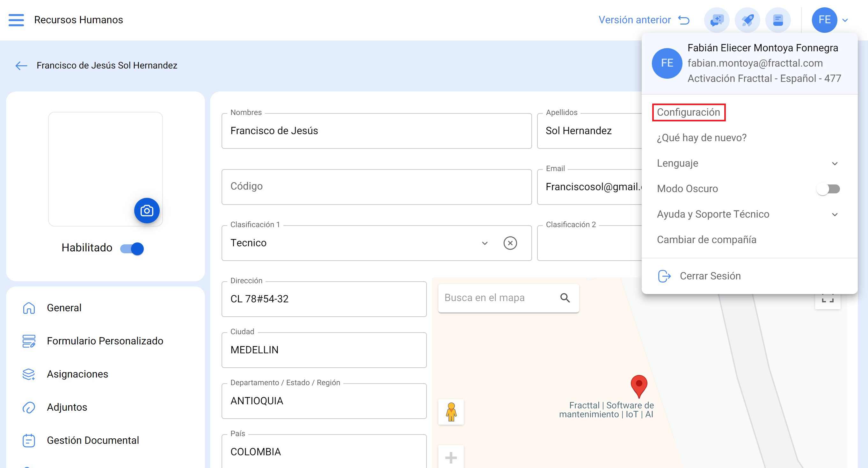868x468 pixels.
Task: Open the Clasificación 1 dropdown arrow
Action: (485, 243)
